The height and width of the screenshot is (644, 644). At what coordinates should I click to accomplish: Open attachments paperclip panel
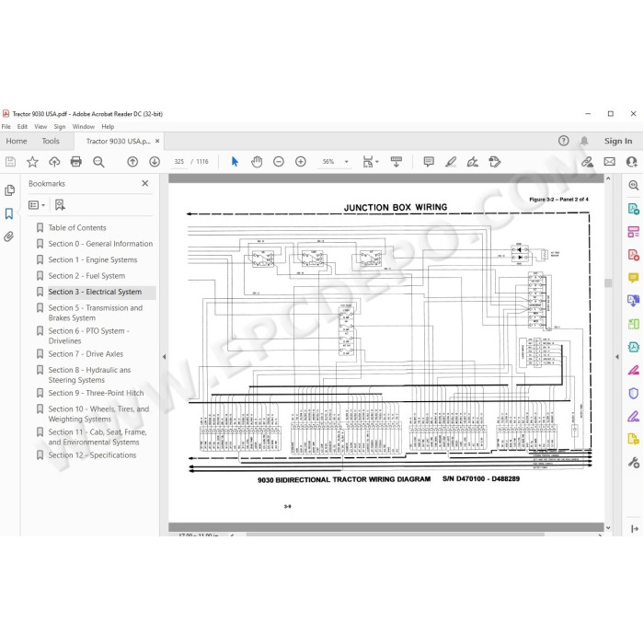[x=9, y=236]
